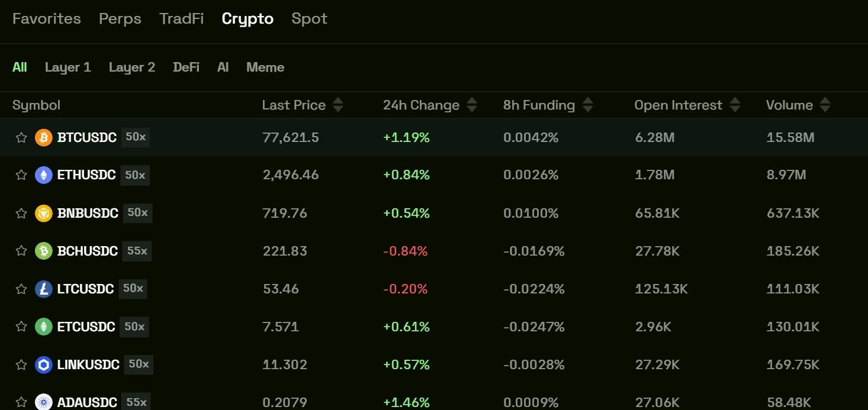
Task: Star the ETHUSDC pair
Action: 21,175
